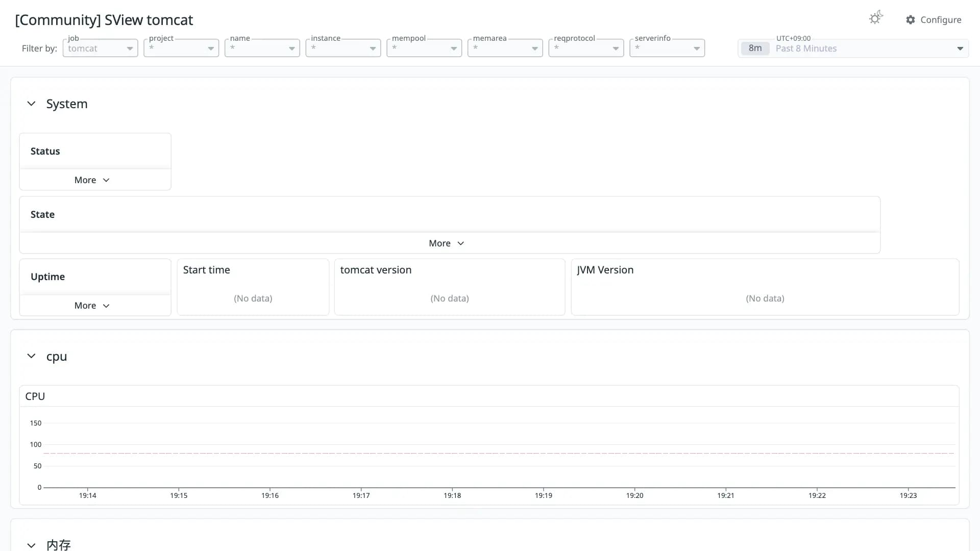
Task: Click the Status widget title
Action: pyautogui.click(x=45, y=151)
